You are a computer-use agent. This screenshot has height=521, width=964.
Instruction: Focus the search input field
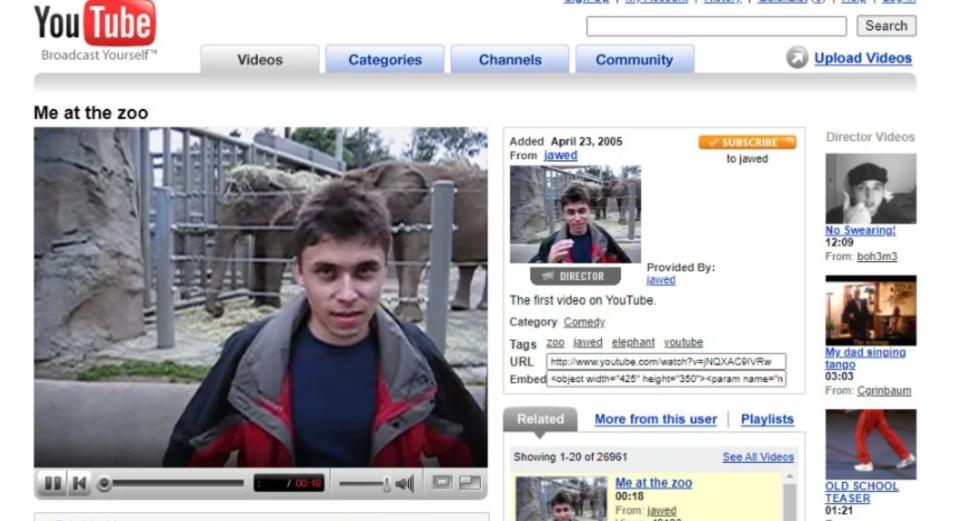pos(716,26)
